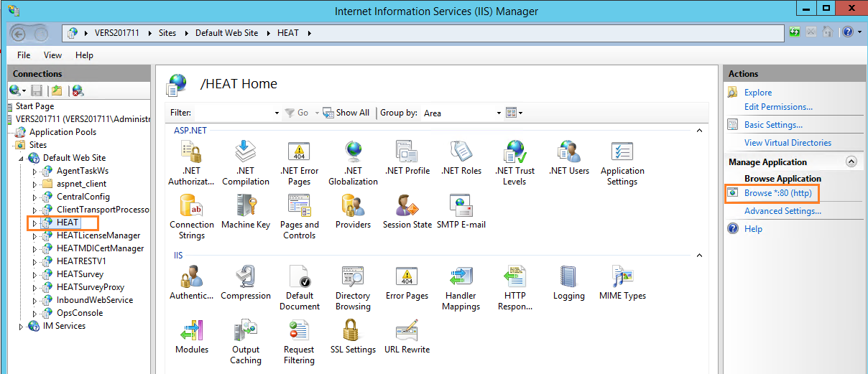The width and height of the screenshot is (868, 374).
Task: Collapse the ASP.NET section group
Action: 698,130
